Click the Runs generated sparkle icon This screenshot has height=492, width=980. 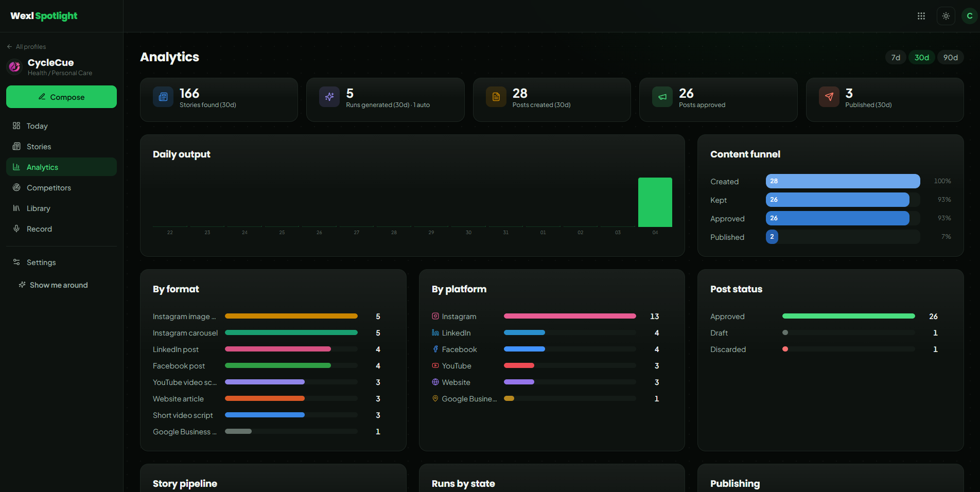click(x=329, y=97)
